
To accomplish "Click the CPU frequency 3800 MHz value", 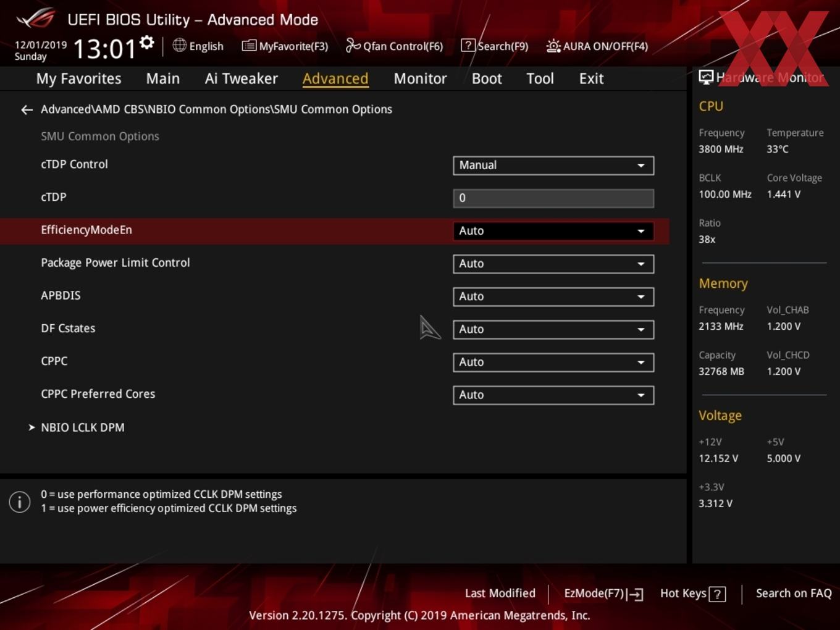I will (721, 149).
